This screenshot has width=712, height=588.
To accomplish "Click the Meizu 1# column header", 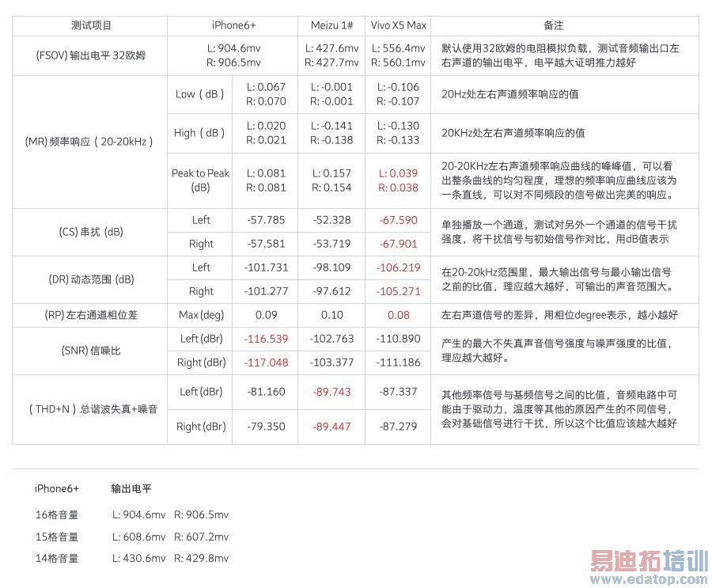I will pos(331,25).
